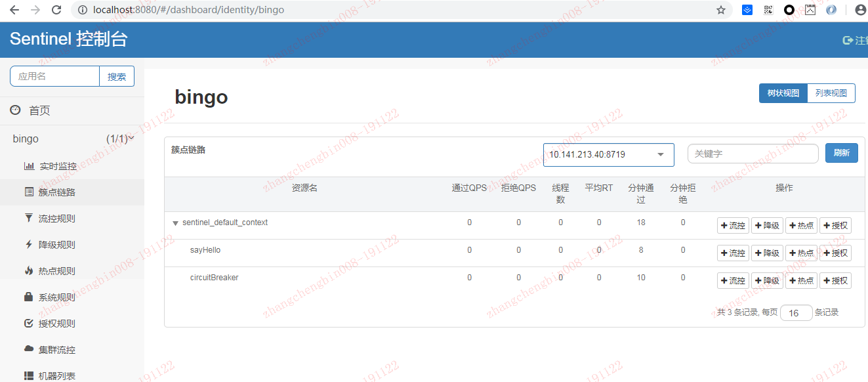Click the bingo page heading
868x382 pixels.
click(201, 97)
